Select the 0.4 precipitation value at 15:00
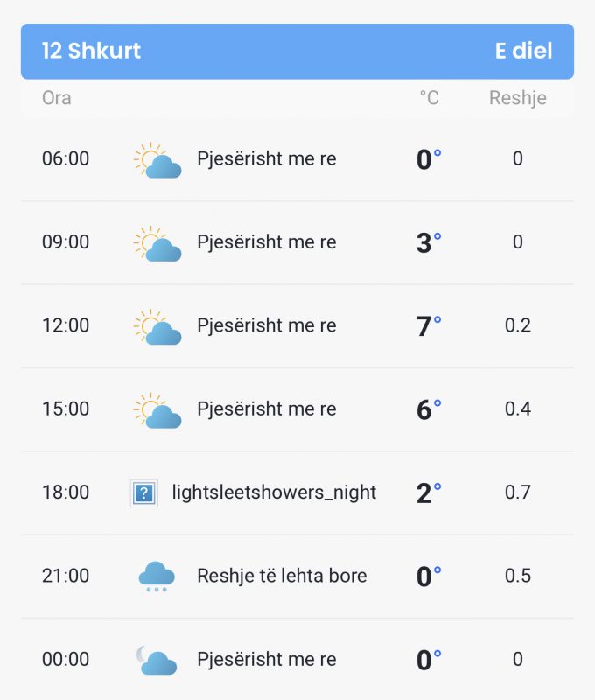Viewport: 595px width, 700px height. point(518,409)
